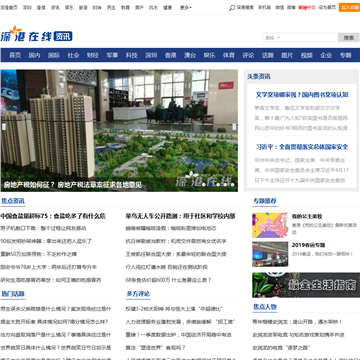Open the 房地产税如何征 banner headline
Image resolution: width=360 pixels, height=360 pixels.
click(73, 184)
